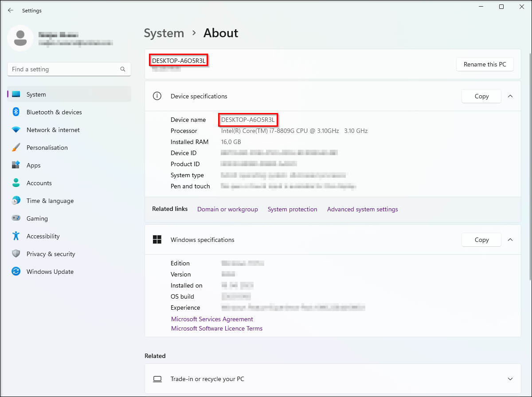Open Gaming settings
This screenshot has height=397, width=532.
(37, 218)
